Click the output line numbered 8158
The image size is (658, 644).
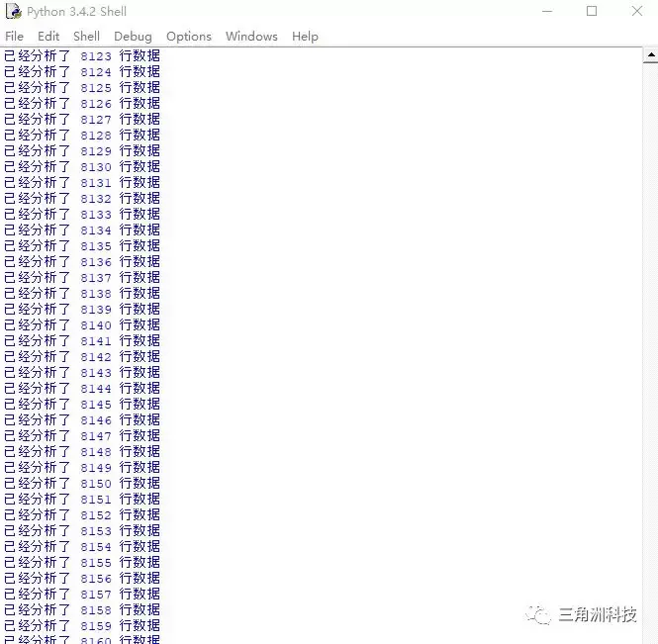pos(82,609)
